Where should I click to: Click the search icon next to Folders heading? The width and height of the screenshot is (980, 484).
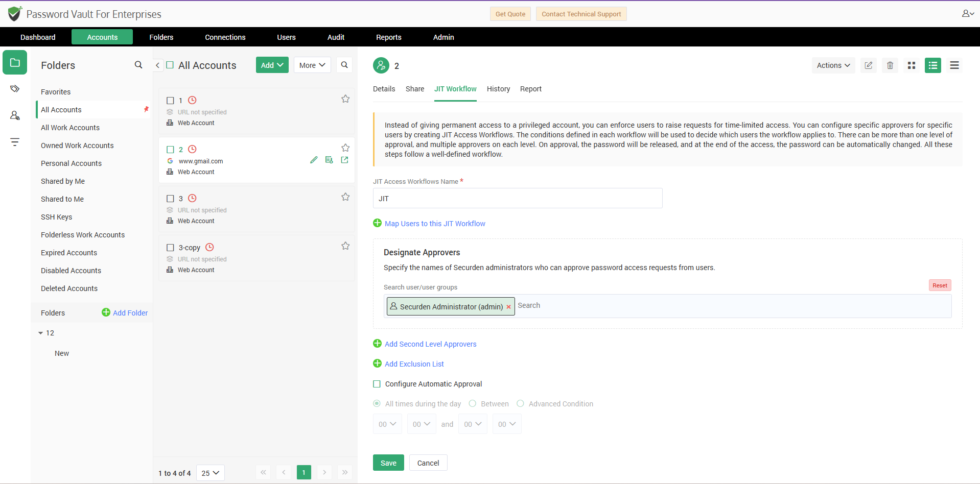(x=138, y=65)
